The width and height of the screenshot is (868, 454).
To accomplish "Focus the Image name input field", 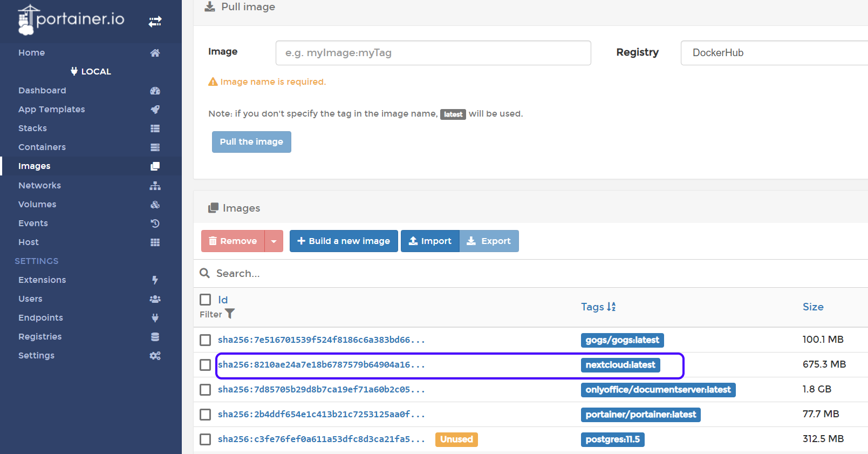I will click(x=433, y=53).
